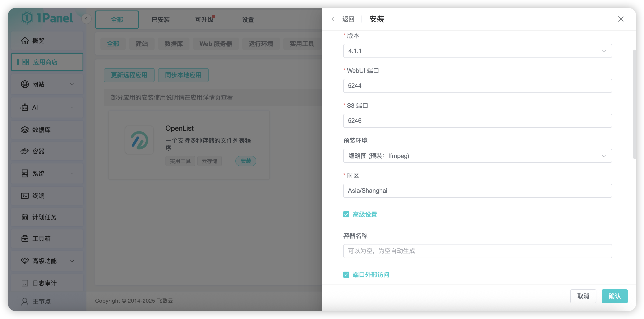Collapse sidebar with the round chevron button
Viewport: 644px width, 319px height.
click(x=86, y=19)
